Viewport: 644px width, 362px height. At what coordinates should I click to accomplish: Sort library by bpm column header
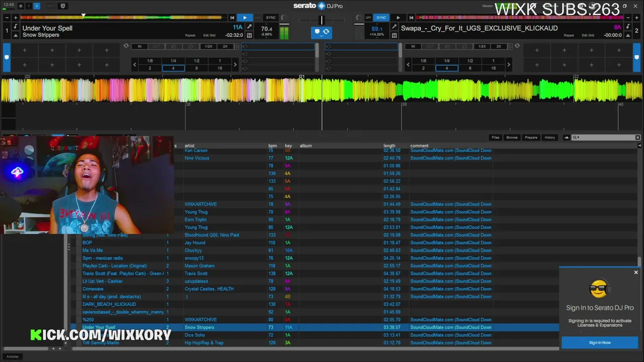point(272,146)
